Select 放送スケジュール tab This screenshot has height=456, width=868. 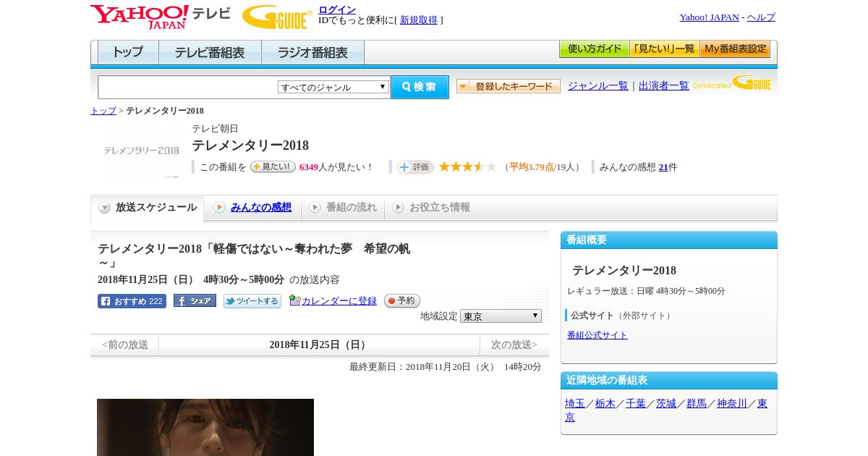148,208
